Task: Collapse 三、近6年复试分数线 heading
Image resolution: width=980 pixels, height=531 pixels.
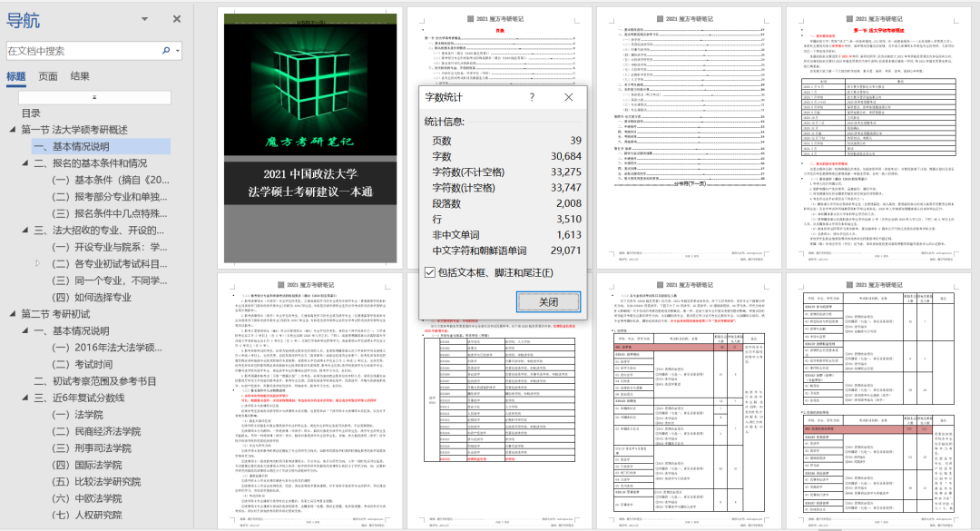Action: tap(25, 398)
